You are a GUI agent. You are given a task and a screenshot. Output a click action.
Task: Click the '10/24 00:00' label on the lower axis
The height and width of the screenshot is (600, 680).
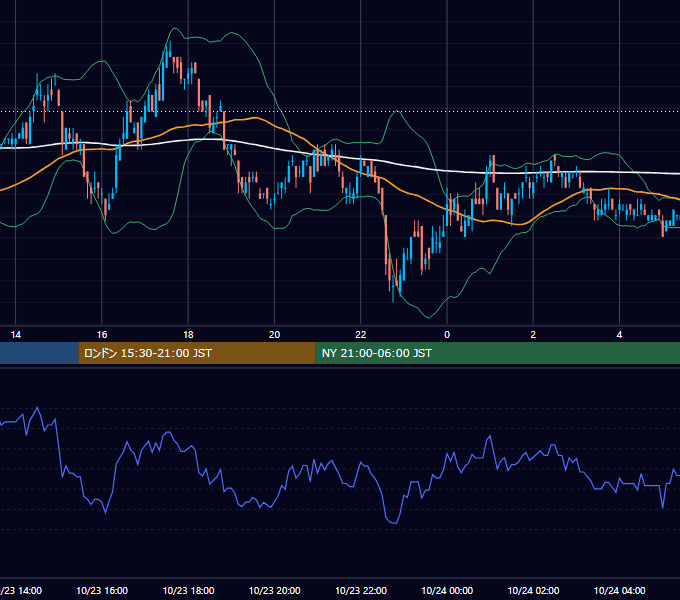pyautogui.click(x=447, y=590)
